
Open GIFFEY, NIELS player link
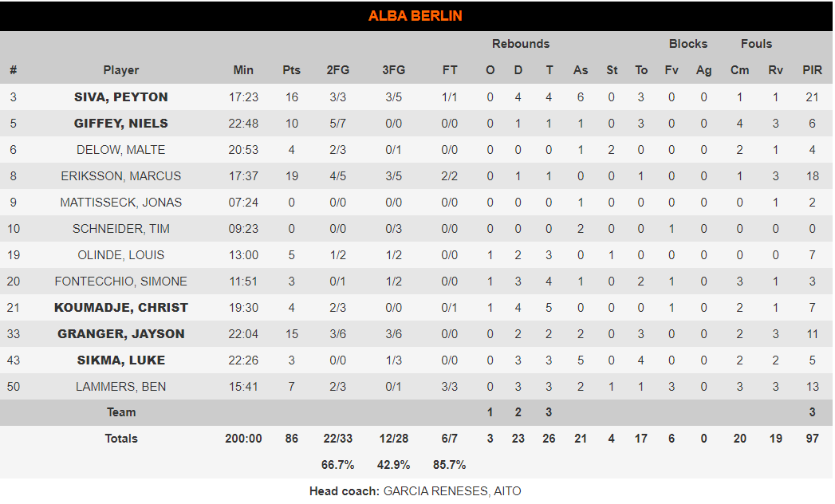pyautogui.click(x=121, y=124)
